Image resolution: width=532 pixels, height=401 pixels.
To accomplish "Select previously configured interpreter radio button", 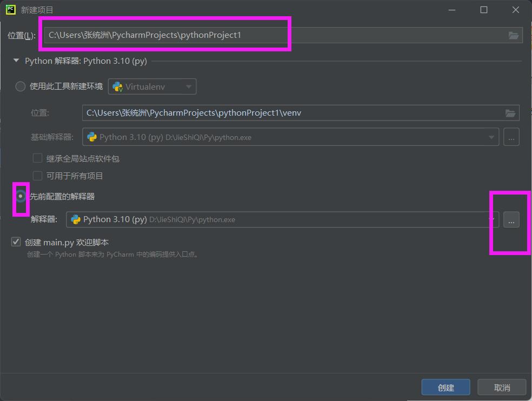I will click(21, 196).
